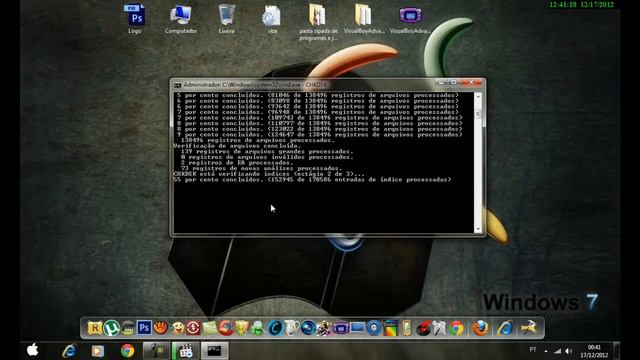Open the VisualBoyAdvance folder icon

pyautogui.click(x=364, y=19)
